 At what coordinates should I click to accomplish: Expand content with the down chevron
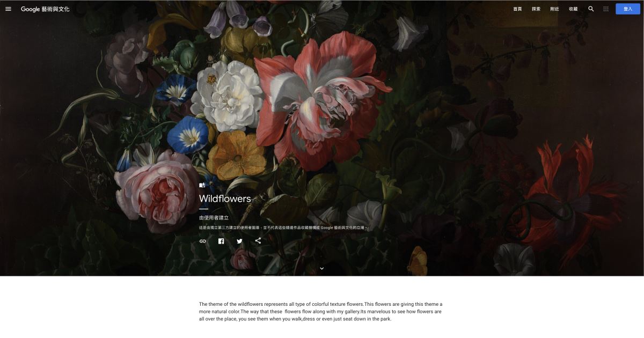(x=322, y=268)
